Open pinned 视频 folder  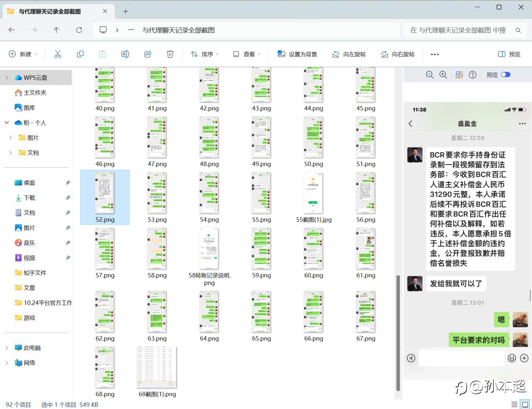[x=25, y=258]
